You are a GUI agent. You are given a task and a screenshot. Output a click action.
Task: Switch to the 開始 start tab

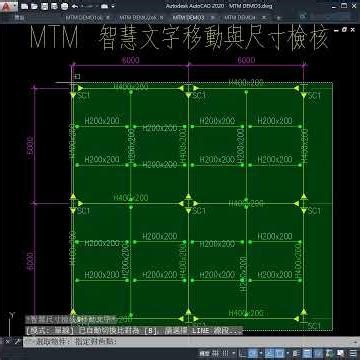(x=20, y=17)
